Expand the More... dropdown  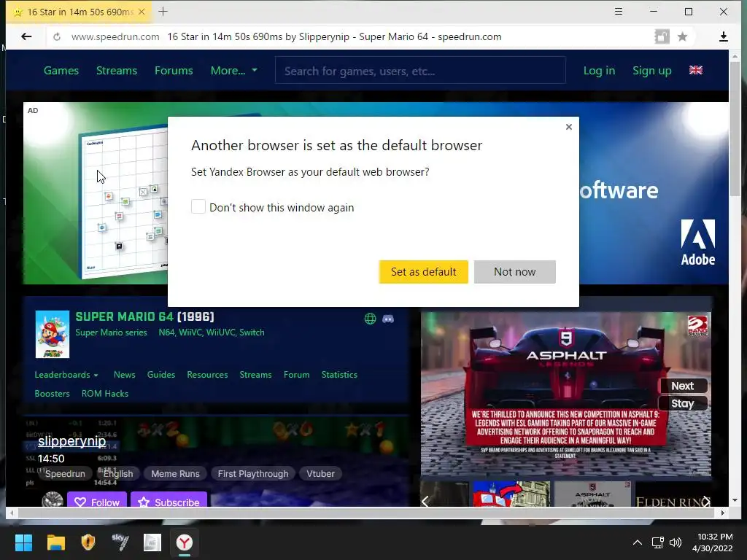[x=234, y=71]
